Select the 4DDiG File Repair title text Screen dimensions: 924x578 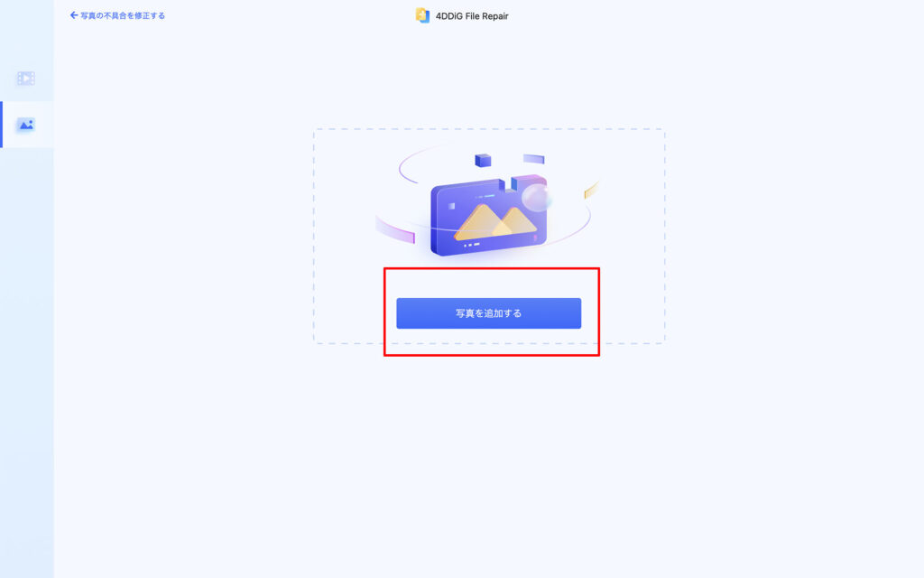pyautogui.click(x=472, y=16)
